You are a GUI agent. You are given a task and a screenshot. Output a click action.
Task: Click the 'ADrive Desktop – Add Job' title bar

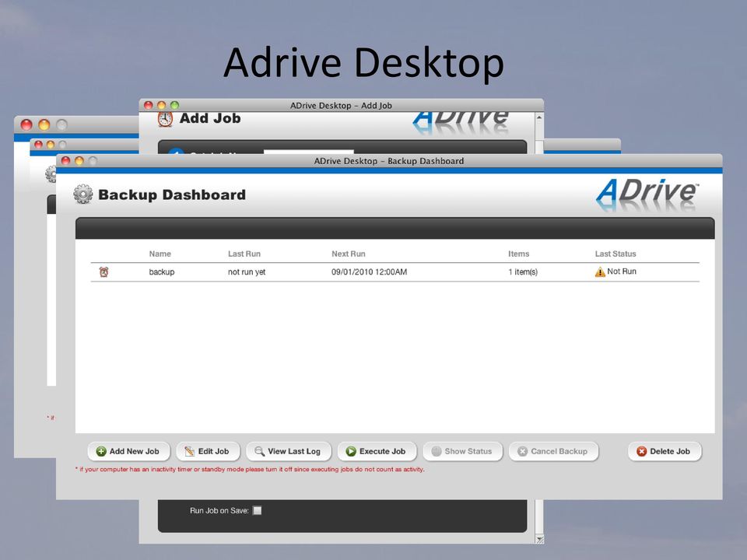coord(341,105)
